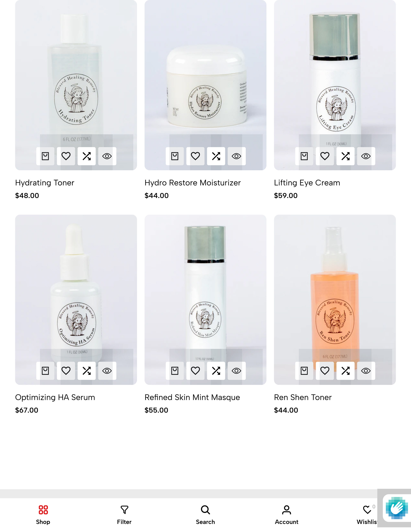Add Hydrating Toner to cart
The height and width of the screenshot is (532, 411).
[45, 156]
